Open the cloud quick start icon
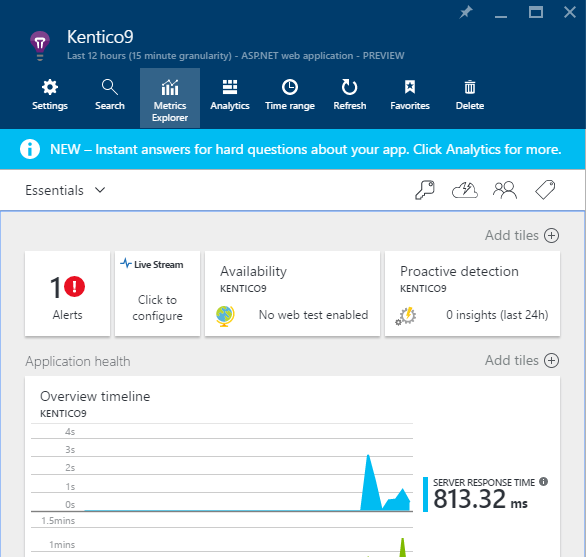 (x=465, y=190)
